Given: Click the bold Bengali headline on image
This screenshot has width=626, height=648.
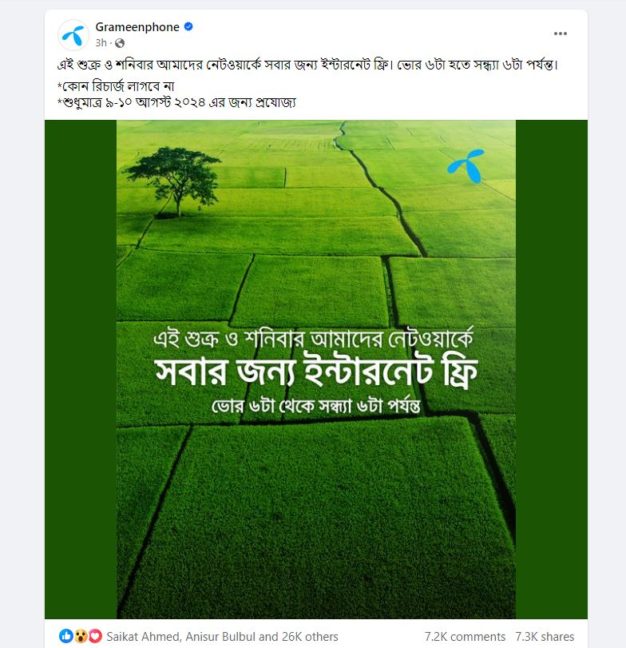Looking at the screenshot, I should click(x=316, y=371).
